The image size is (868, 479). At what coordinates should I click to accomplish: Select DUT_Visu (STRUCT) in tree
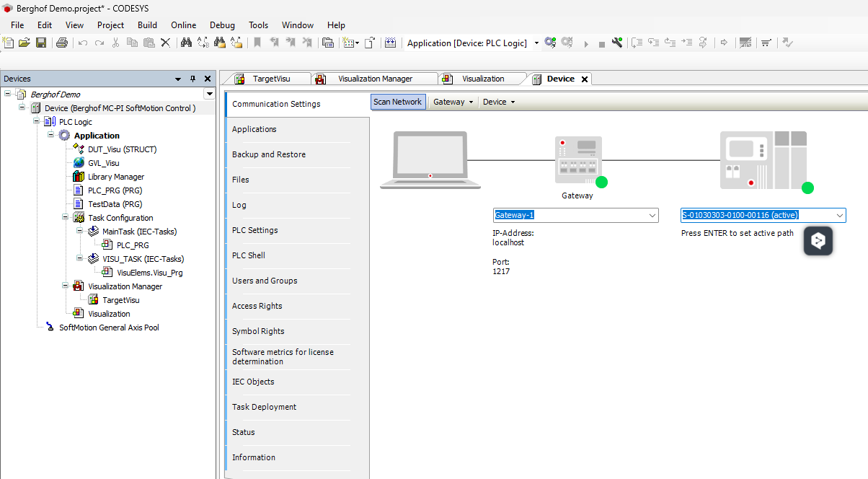[122, 149]
